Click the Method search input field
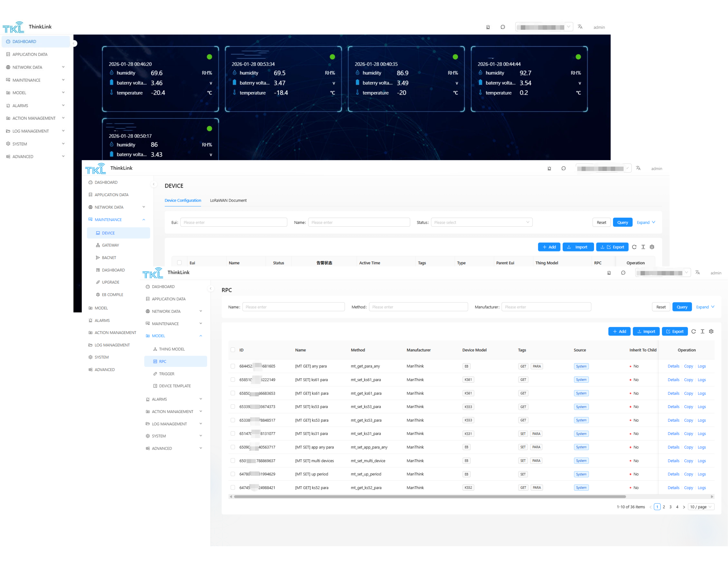The height and width of the screenshot is (582, 728). pos(418,307)
